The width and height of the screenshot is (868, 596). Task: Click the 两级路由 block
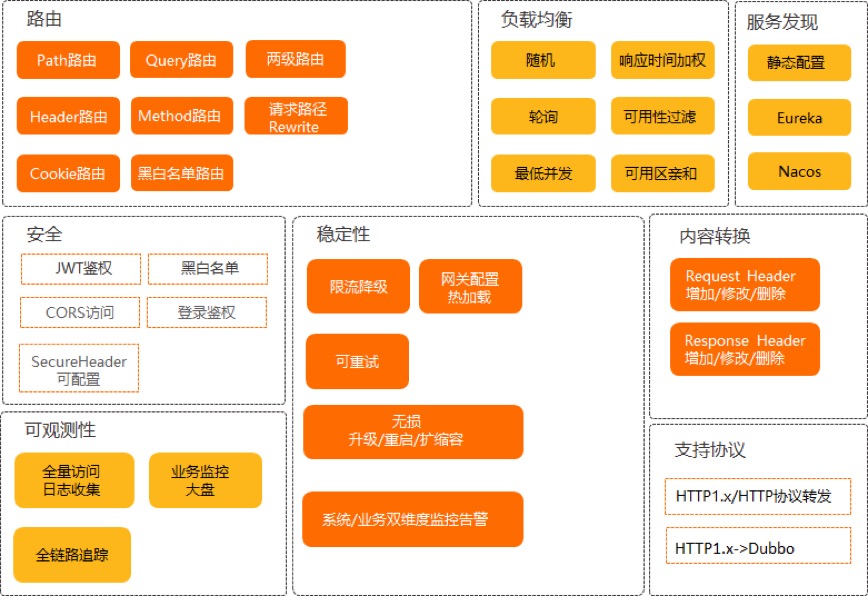coord(296,59)
